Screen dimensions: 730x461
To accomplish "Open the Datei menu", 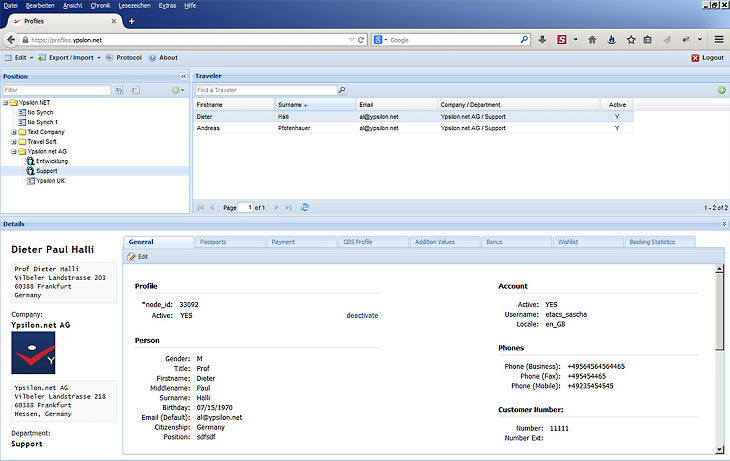I will [10, 6].
